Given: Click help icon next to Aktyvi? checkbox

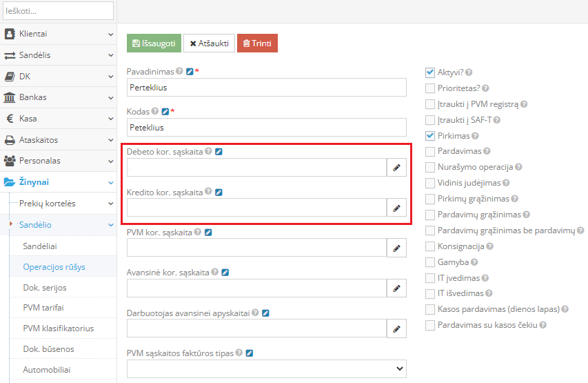Looking at the screenshot, I should coord(469,72).
